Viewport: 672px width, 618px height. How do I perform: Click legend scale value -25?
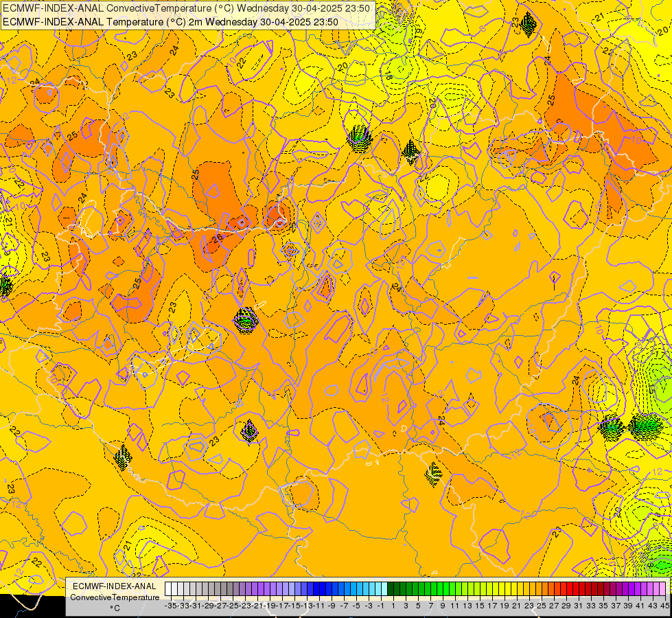click(x=232, y=606)
